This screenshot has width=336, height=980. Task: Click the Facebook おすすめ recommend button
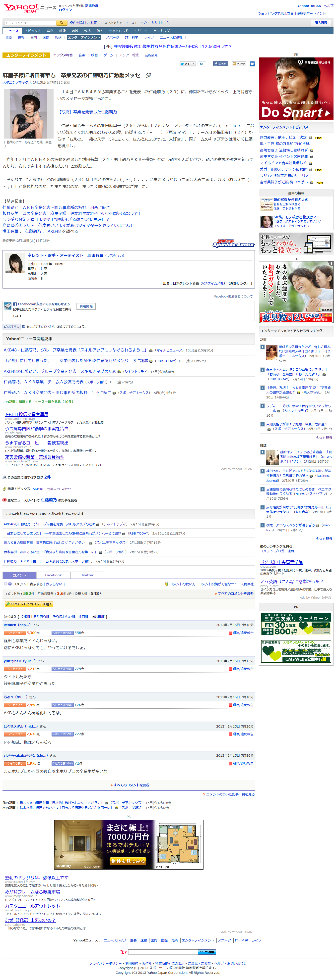11,326
